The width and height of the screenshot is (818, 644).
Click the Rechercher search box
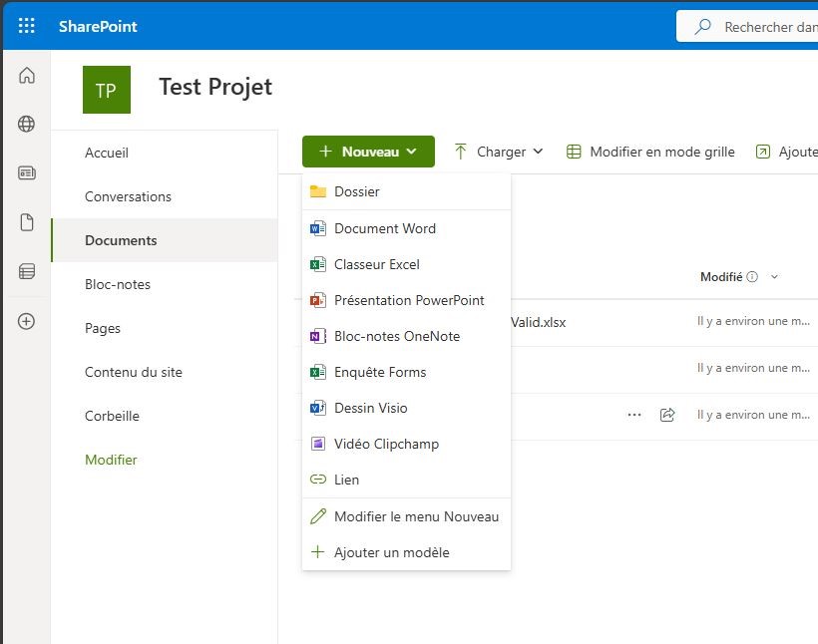pyautogui.click(x=758, y=27)
